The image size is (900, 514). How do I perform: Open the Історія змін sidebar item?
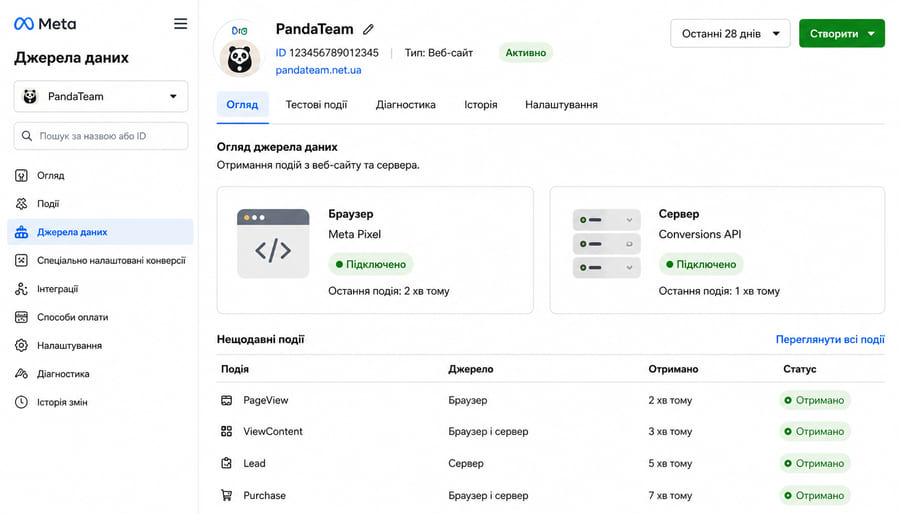click(x=100, y=402)
